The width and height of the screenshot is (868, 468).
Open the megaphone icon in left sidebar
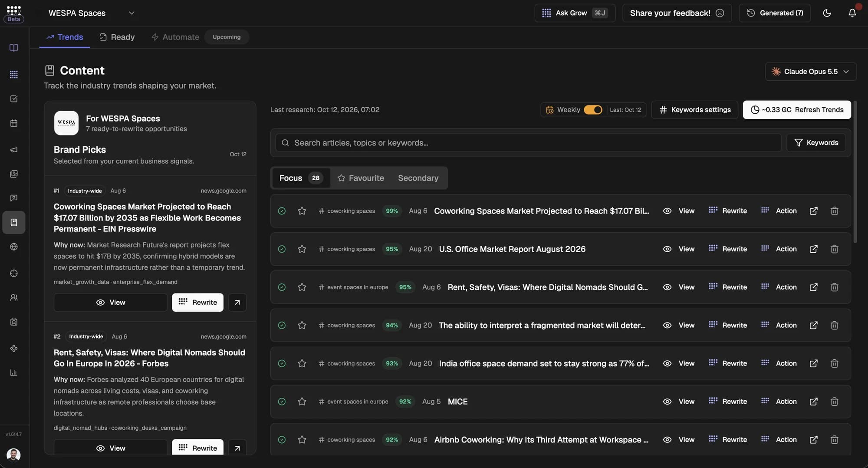(x=14, y=150)
